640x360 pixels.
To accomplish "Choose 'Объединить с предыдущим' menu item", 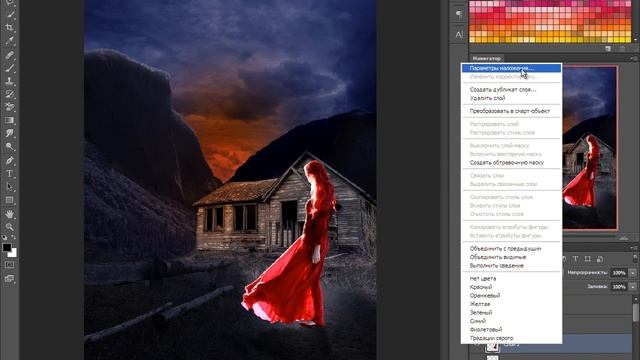I will [511, 249].
